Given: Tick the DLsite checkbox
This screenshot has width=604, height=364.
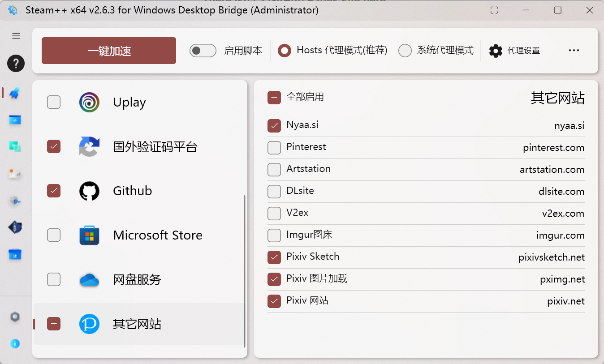Looking at the screenshot, I should [274, 192].
